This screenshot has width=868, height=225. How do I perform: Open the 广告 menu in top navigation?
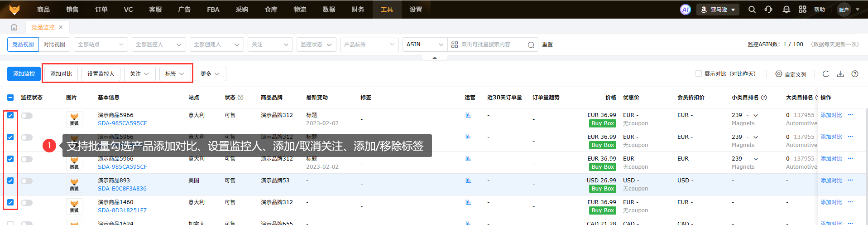[184, 10]
